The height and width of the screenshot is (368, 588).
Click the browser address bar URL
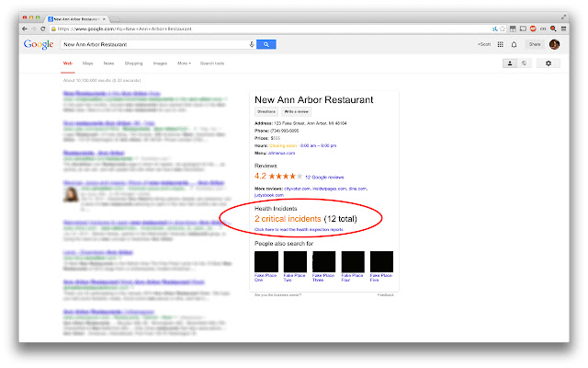click(125, 29)
